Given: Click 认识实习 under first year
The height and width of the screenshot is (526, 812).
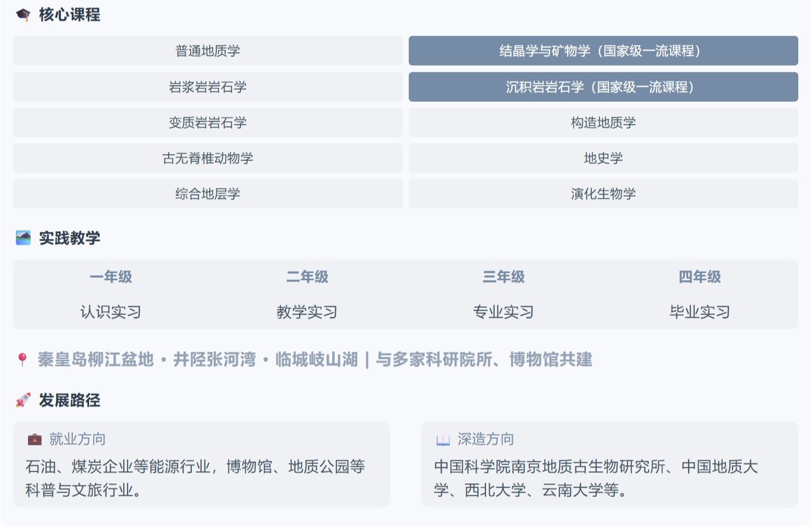Looking at the screenshot, I should pos(111,312).
